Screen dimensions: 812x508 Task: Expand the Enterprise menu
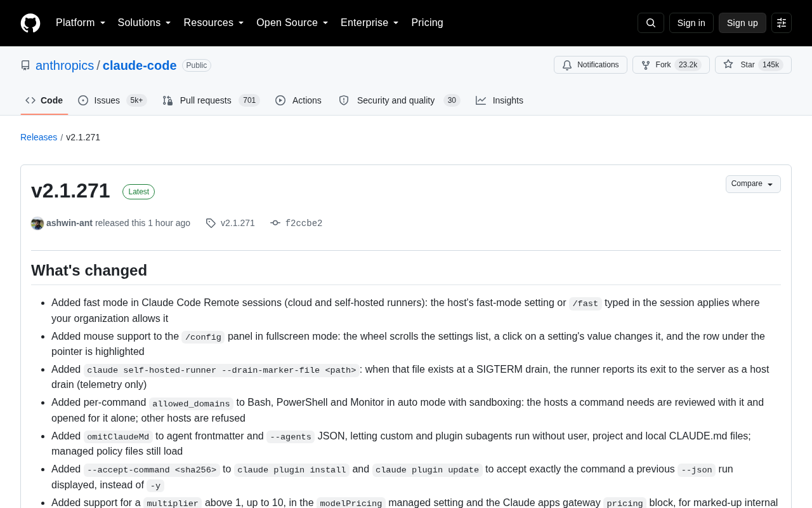click(x=370, y=23)
